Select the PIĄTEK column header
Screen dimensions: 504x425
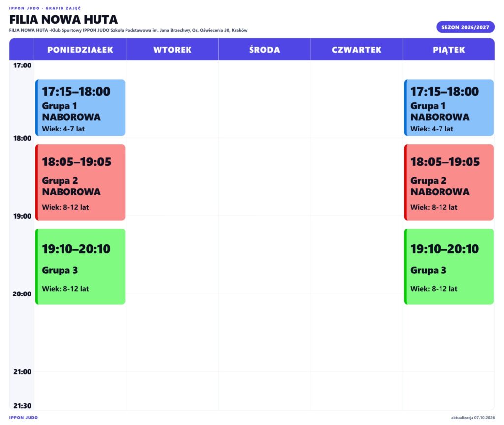449,50
